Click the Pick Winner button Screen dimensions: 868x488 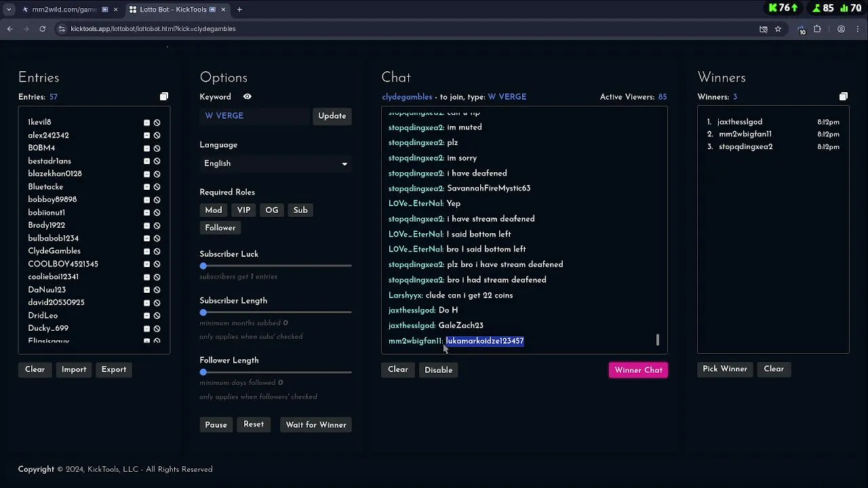[x=725, y=369]
